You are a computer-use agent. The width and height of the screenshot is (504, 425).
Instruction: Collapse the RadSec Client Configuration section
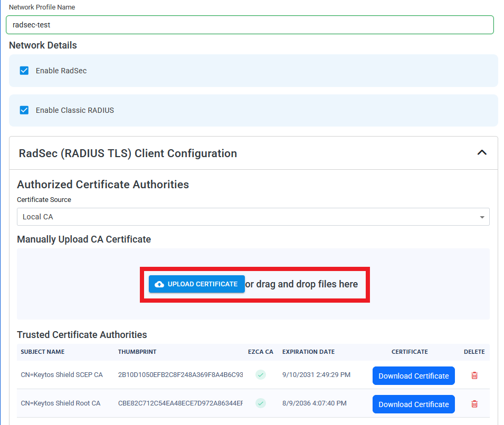(481, 153)
